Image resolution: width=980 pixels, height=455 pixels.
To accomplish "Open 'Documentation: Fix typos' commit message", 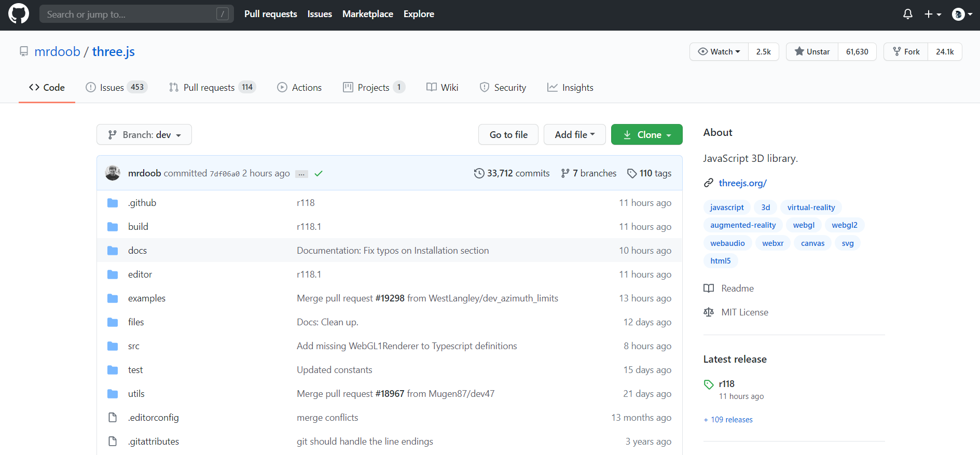I will point(393,250).
